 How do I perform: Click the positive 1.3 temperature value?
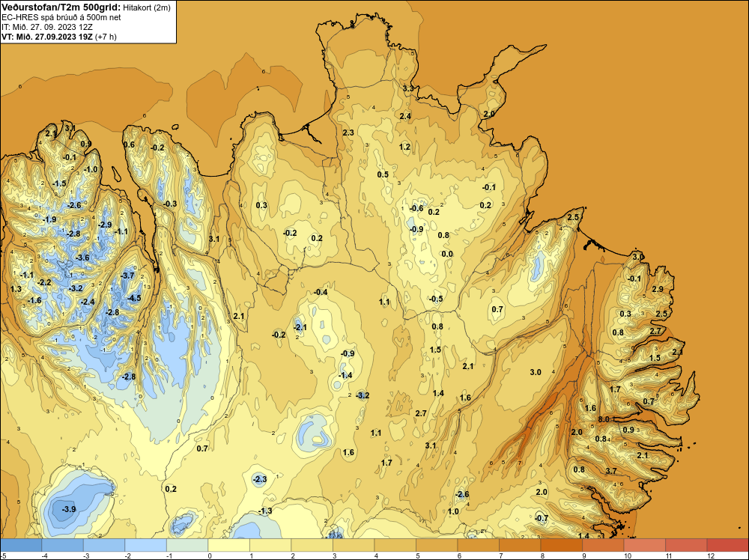[16, 289]
